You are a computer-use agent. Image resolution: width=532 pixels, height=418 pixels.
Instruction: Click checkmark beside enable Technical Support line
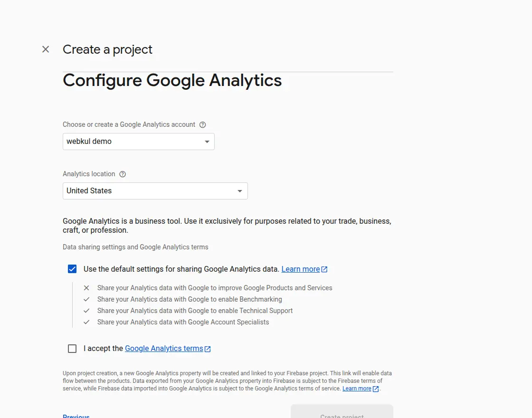coord(86,311)
